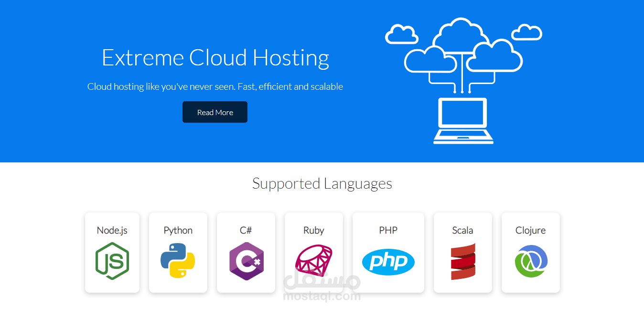The height and width of the screenshot is (309, 644).
Task: Select the C# card label text
Action: tap(246, 230)
